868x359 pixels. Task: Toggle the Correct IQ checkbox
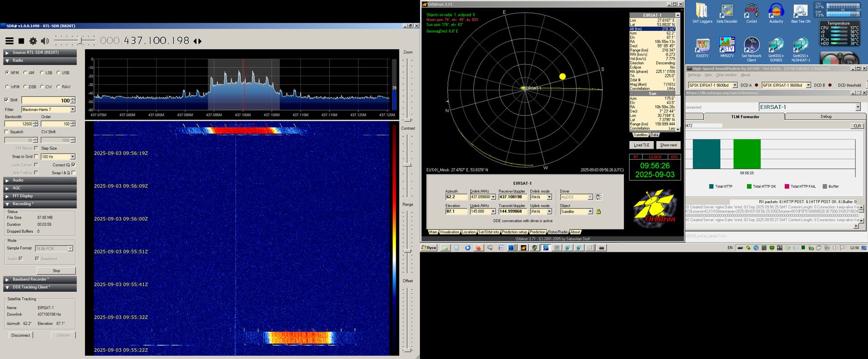click(x=73, y=165)
